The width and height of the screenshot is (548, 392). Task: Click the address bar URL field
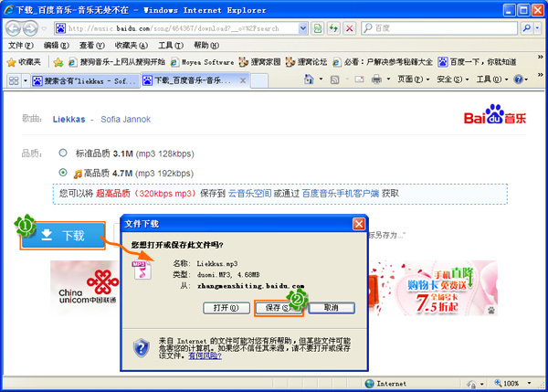point(176,28)
